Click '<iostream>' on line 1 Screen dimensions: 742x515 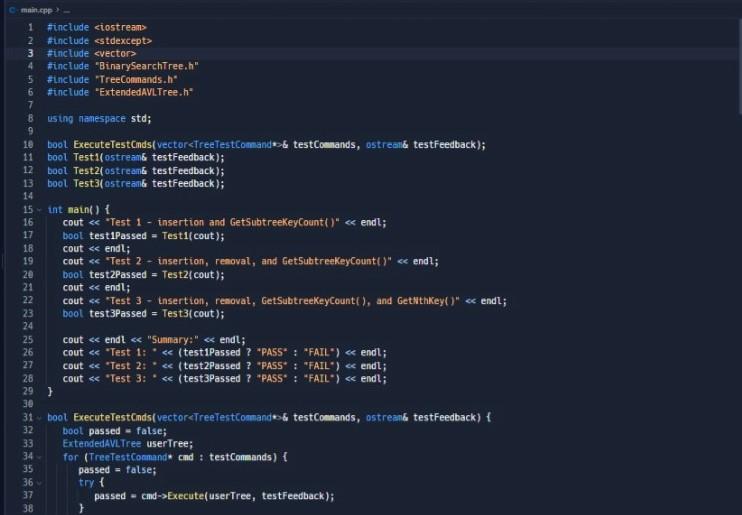[x=120, y=27]
